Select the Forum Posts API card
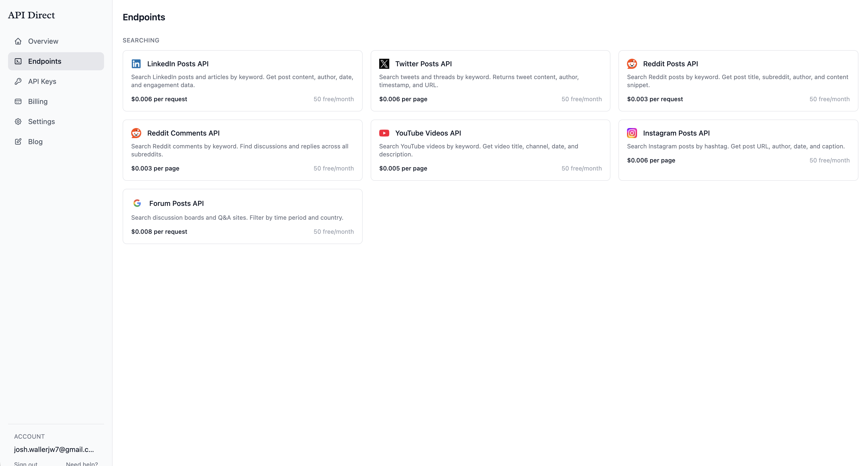 pos(242,216)
